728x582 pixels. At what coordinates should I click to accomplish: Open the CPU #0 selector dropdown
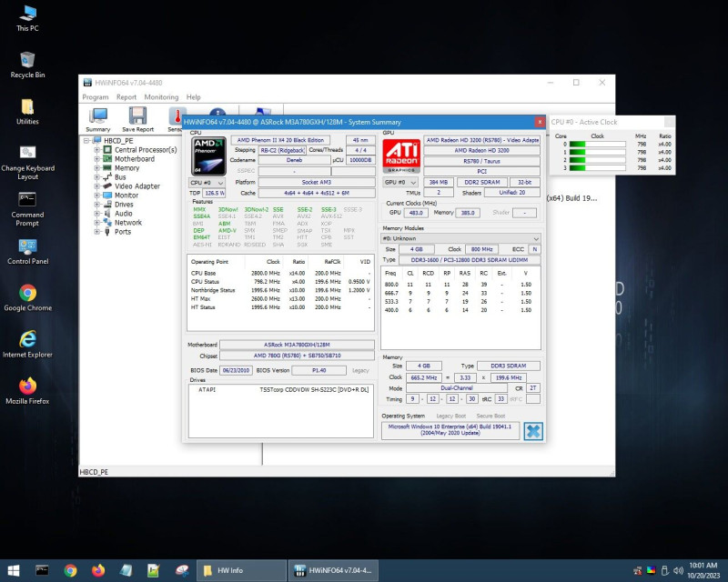207,183
